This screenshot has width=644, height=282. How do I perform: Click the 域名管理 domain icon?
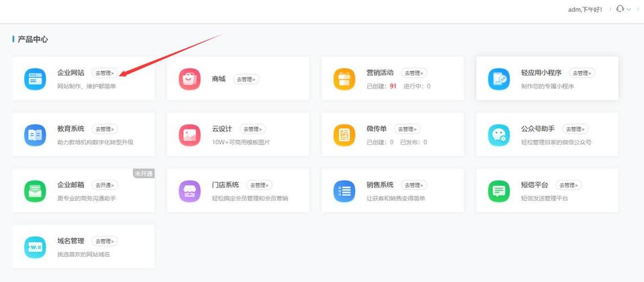(35, 247)
